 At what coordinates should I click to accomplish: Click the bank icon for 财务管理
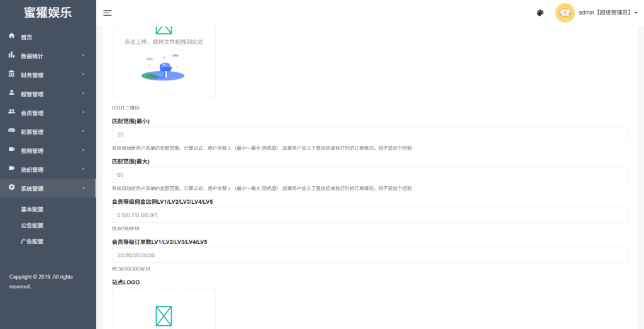[12, 74]
